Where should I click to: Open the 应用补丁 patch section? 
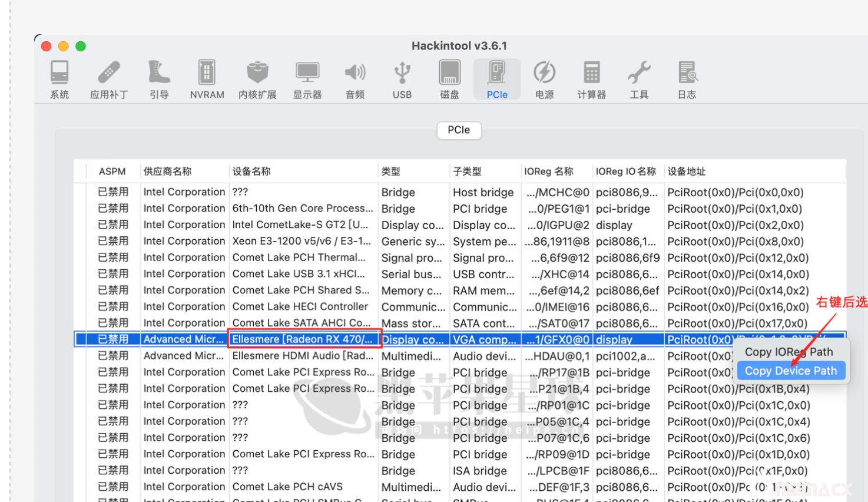109,80
